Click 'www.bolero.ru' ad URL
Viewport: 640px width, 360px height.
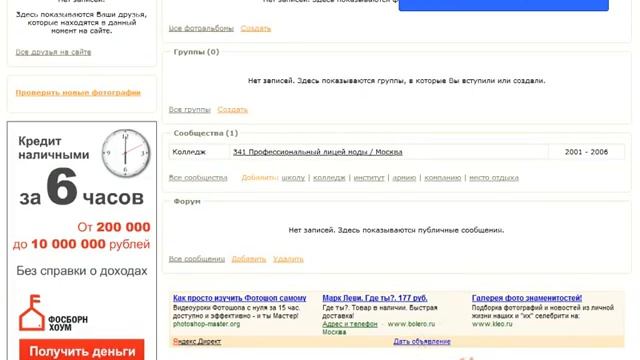click(411, 324)
